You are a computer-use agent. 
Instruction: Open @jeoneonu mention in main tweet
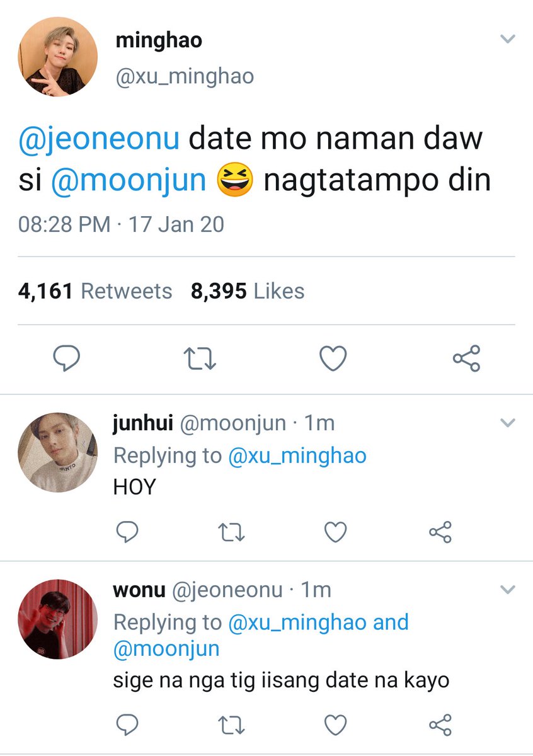click(101, 140)
